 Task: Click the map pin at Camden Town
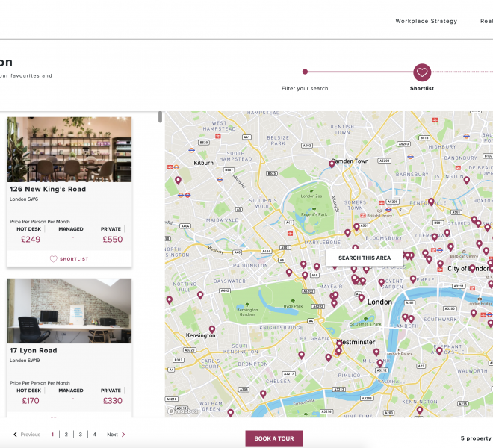[x=332, y=164]
